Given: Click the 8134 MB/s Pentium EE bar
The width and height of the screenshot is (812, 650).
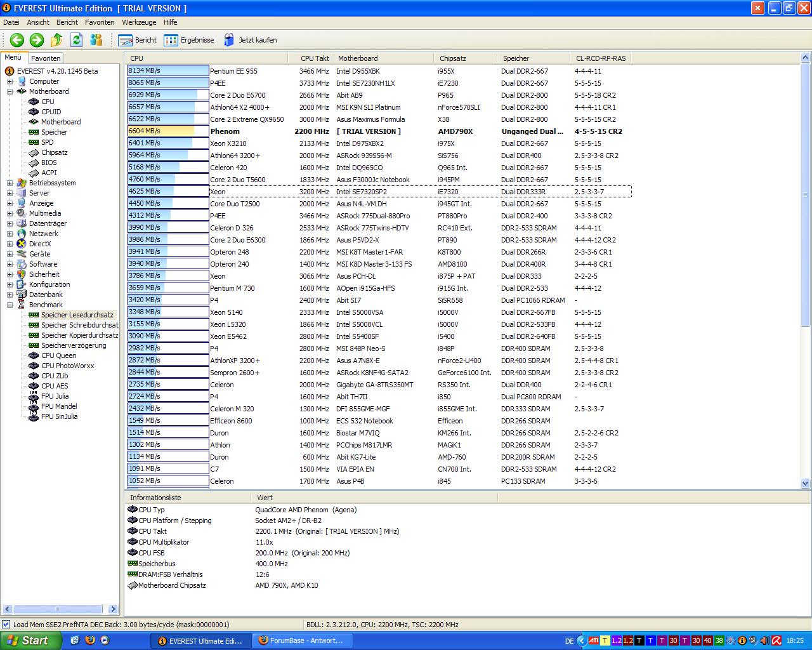Looking at the screenshot, I should point(168,71).
